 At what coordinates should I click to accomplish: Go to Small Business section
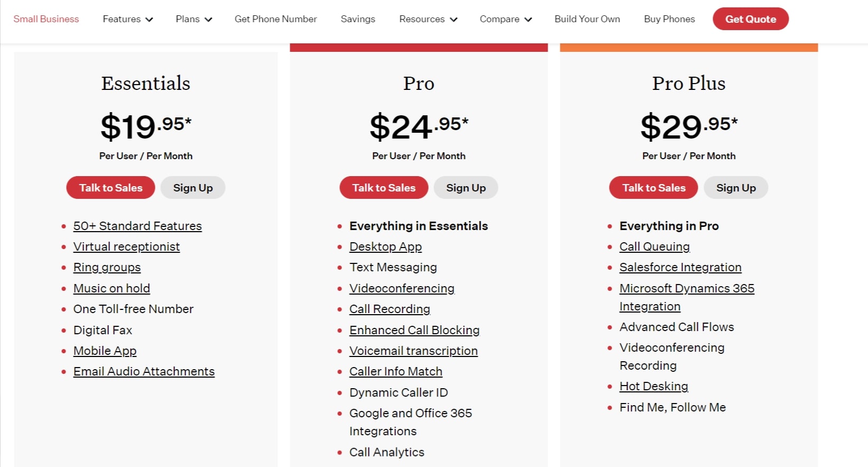point(46,19)
